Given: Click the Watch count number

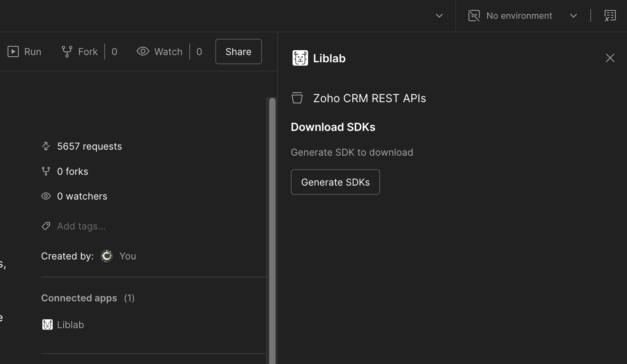Looking at the screenshot, I should pos(199,51).
